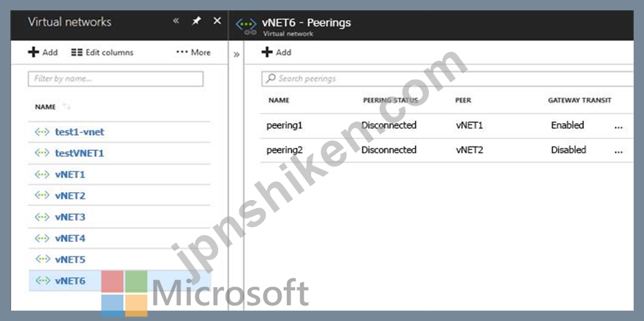
Task: Open Edit columns
Action: (102, 52)
